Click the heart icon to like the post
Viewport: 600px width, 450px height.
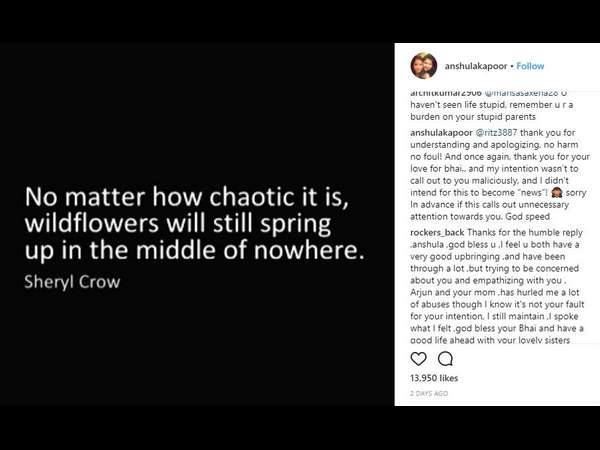pos(419,358)
